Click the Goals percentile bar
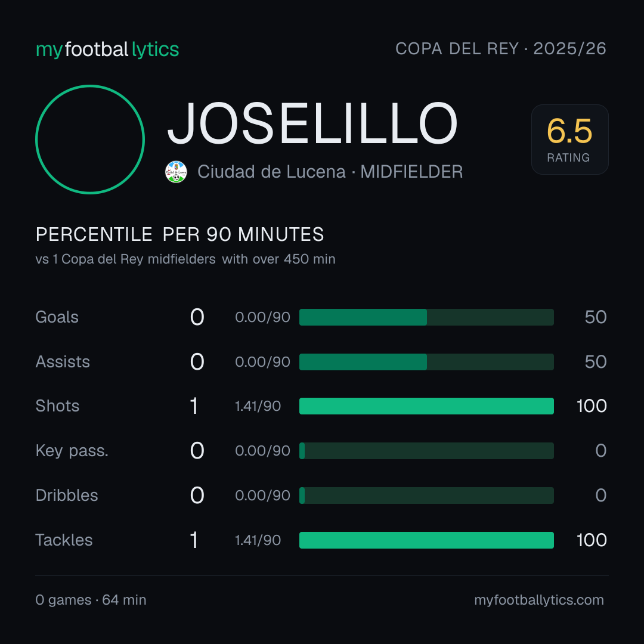Screen dimensions: 644x644 pos(426,317)
